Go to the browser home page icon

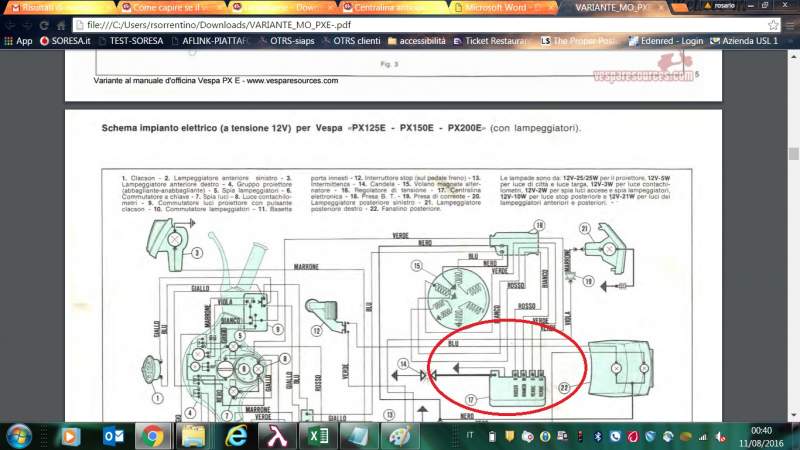click(x=61, y=25)
